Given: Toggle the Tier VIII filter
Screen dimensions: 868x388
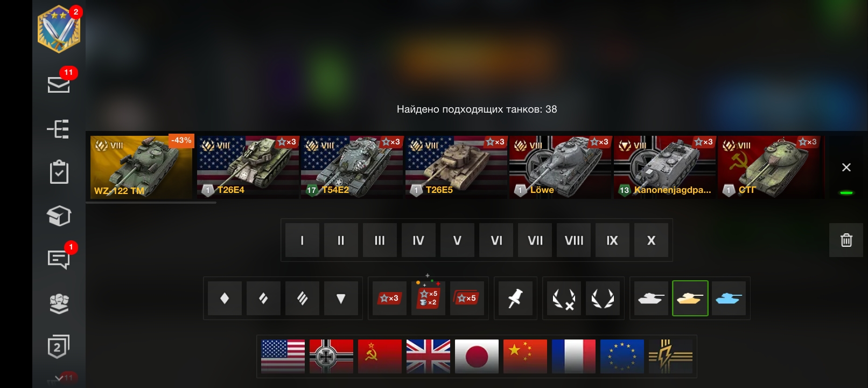Looking at the screenshot, I should pos(574,240).
